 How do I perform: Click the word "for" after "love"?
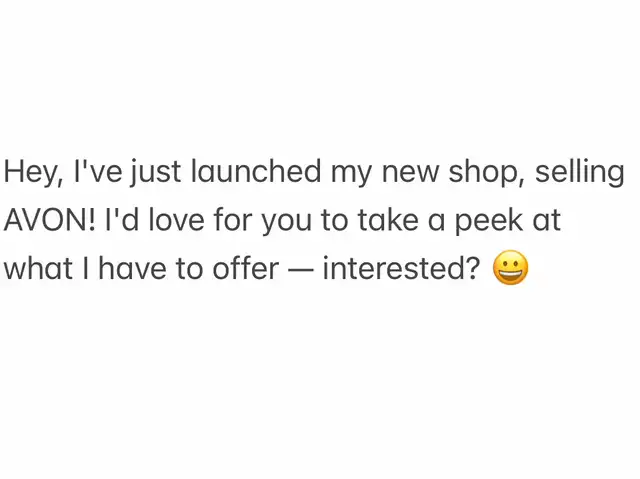(x=233, y=219)
